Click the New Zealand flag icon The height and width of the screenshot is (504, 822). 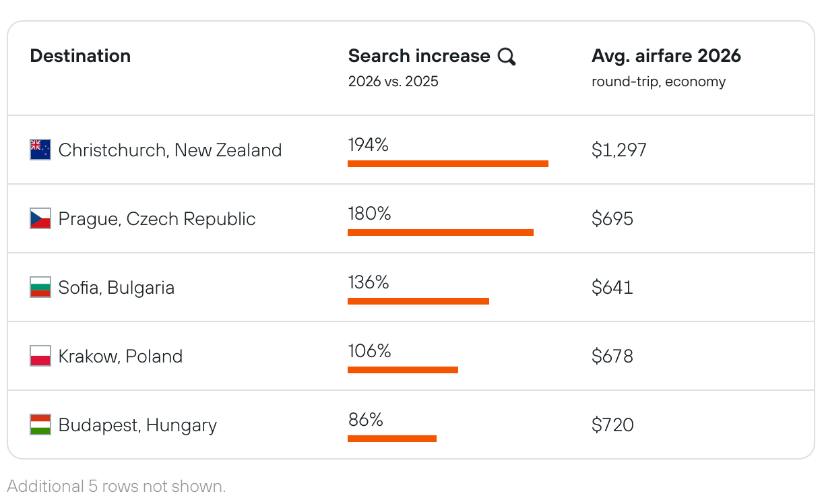(40, 150)
